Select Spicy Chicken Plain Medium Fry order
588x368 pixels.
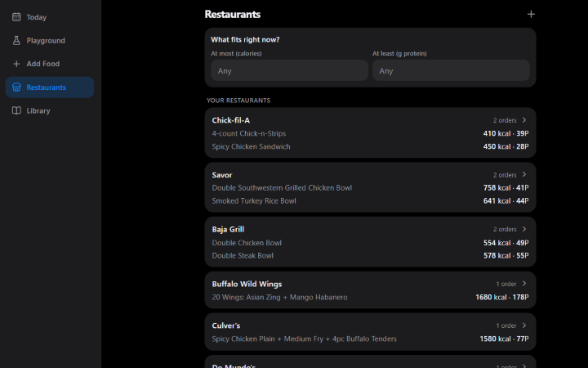click(x=304, y=339)
